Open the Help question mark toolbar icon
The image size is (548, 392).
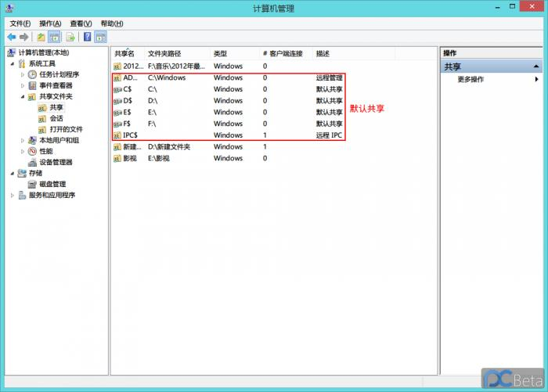tap(88, 37)
